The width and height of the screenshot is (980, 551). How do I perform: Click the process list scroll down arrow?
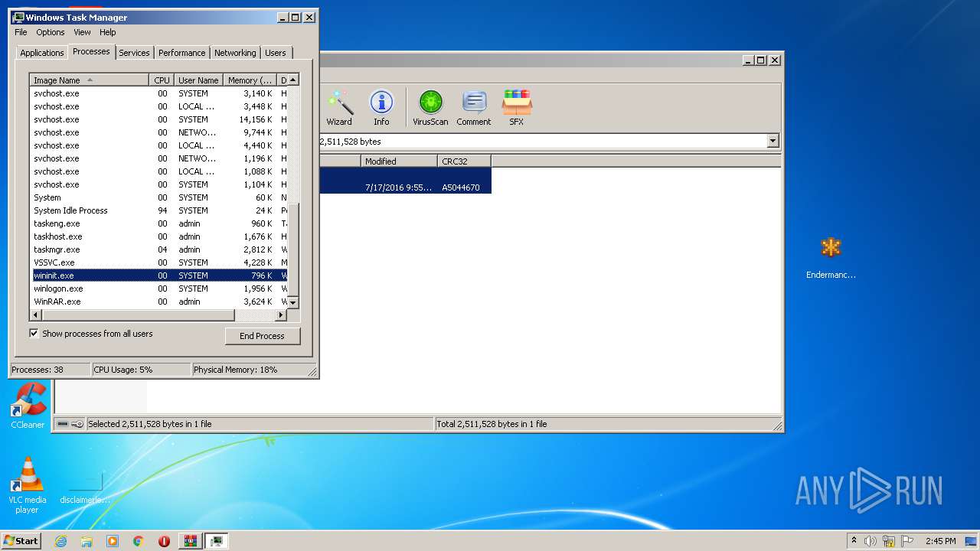[292, 303]
